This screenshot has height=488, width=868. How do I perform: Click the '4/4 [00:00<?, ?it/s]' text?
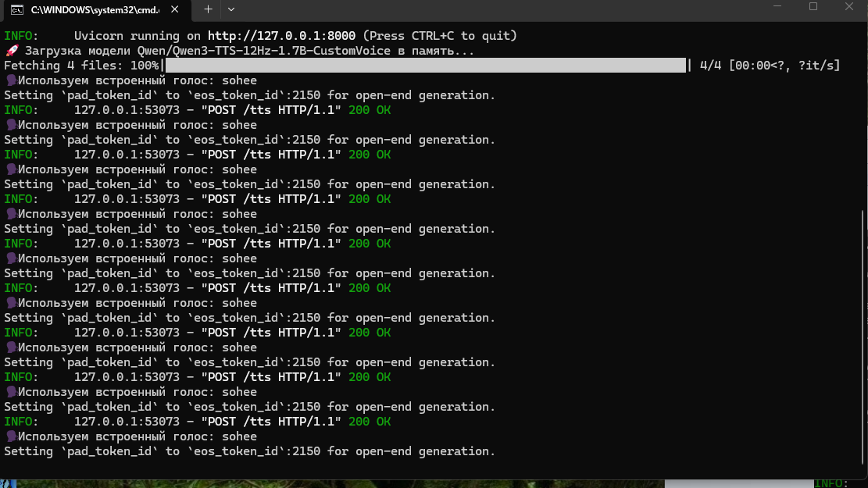point(770,66)
